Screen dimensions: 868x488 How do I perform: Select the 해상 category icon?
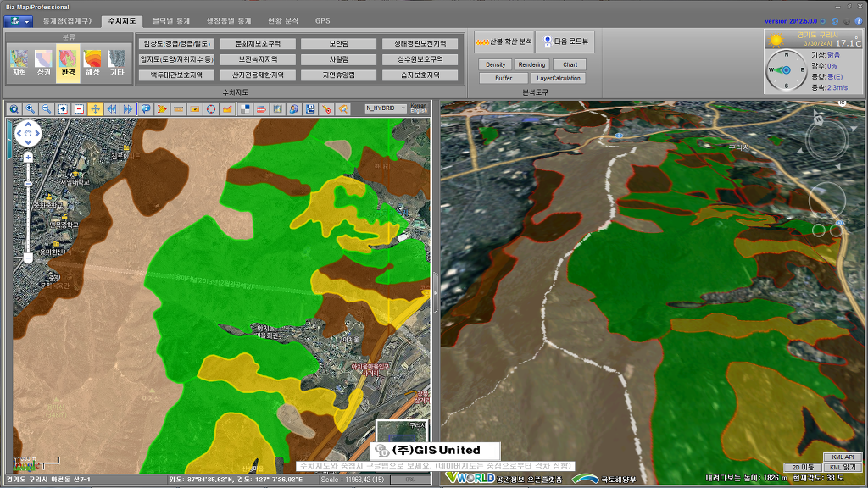(x=92, y=62)
